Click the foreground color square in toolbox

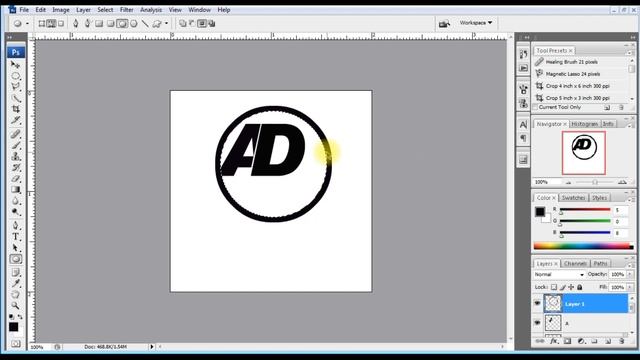tap(13, 327)
